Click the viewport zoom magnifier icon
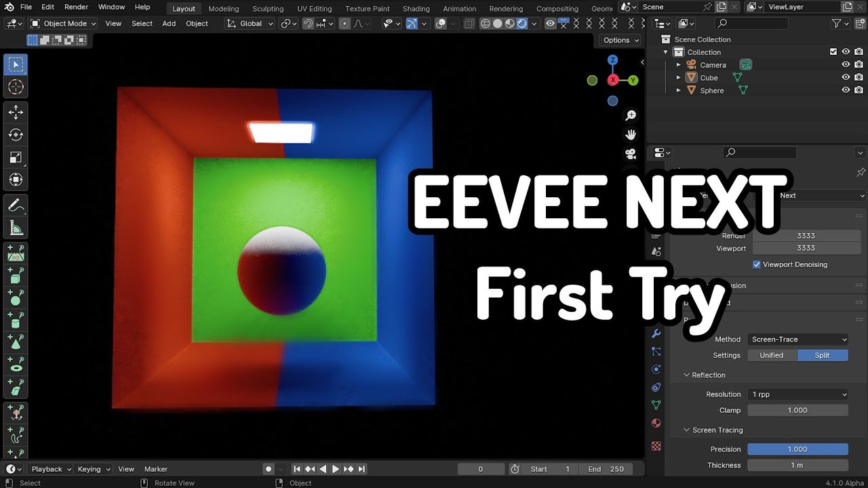This screenshot has width=868, height=488. [631, 116]
